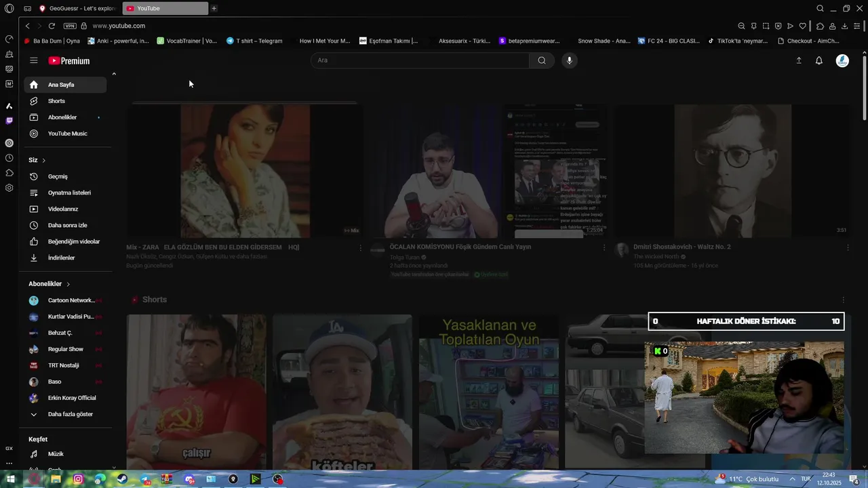868x488 pixels.
Task: Open the extensions cube icon
Action: pyautogui.click(x=820, y=26)
